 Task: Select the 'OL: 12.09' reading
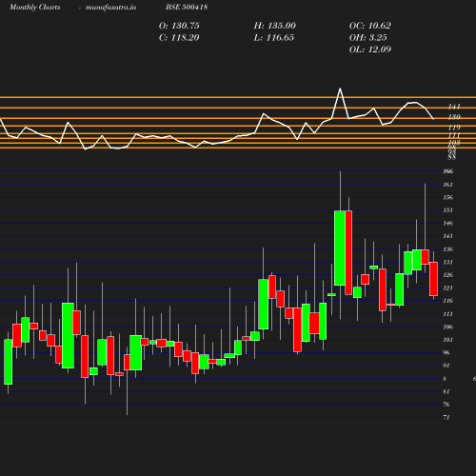pos(370,50)
